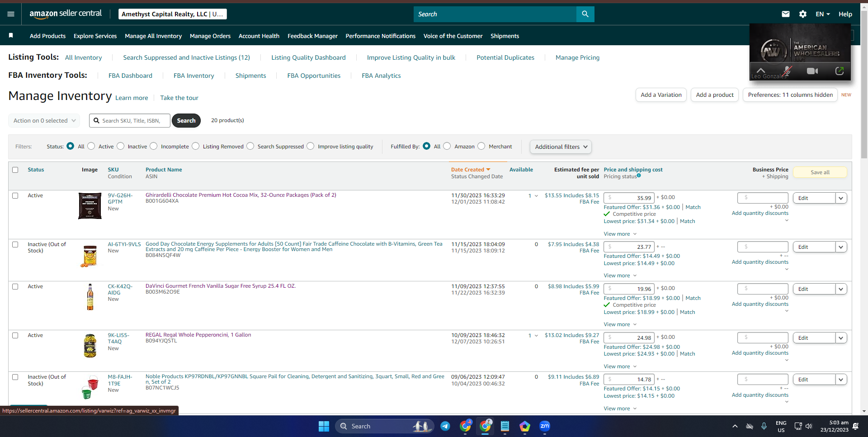The height and width of the screenshot is (437, 868).
Task: Click the Windows taskbar Search box
Action: pos(384,426)
